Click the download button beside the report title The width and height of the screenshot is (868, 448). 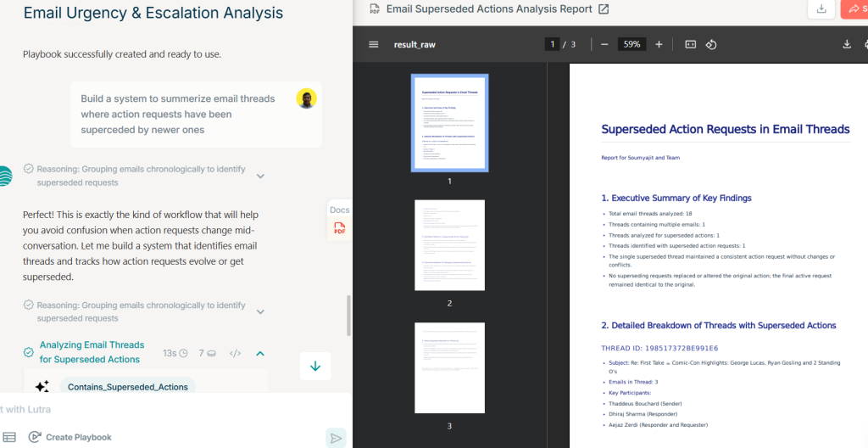tap(821, 8)
